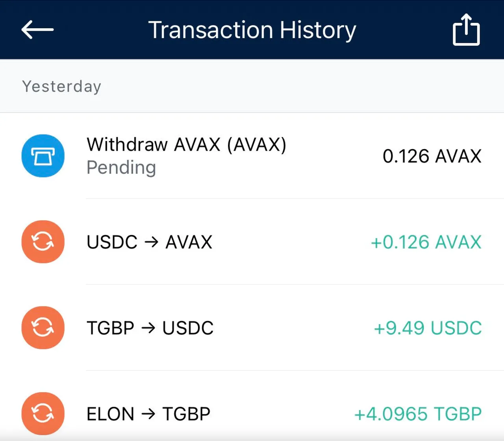This screenshot has width=504, height=441.
Task: Tap the Transaction History title
Action: tap(252, 30)
